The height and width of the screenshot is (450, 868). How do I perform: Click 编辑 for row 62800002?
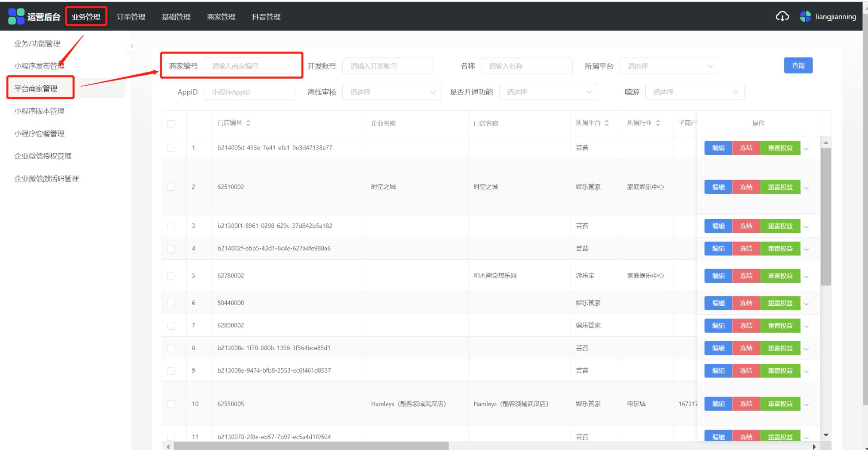coord(718,326)
